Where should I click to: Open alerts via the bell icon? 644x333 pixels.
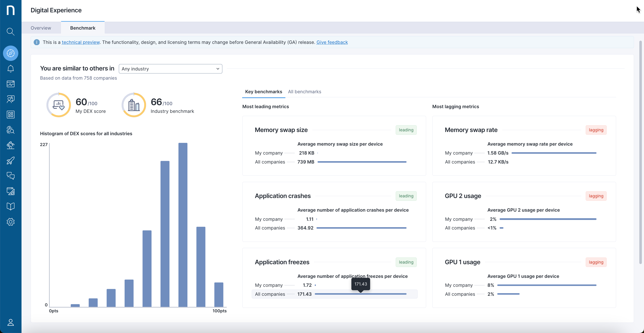coord(10,69)
